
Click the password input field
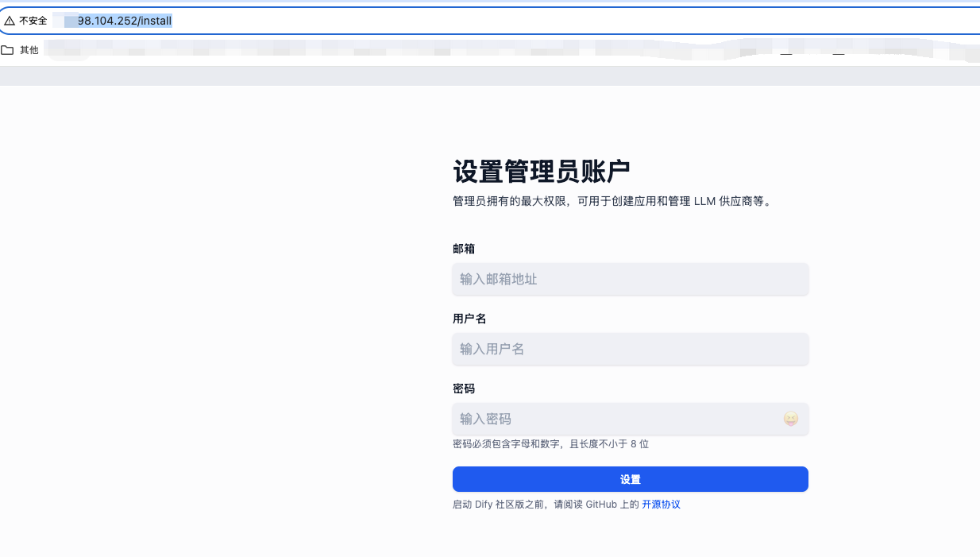(x=631, y=419)
